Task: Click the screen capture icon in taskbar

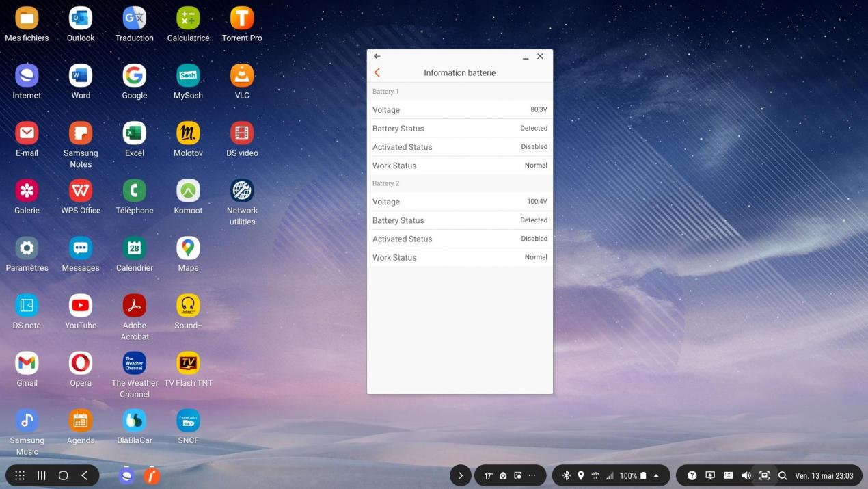Action: pyautogui.click(x=764, y=475)
